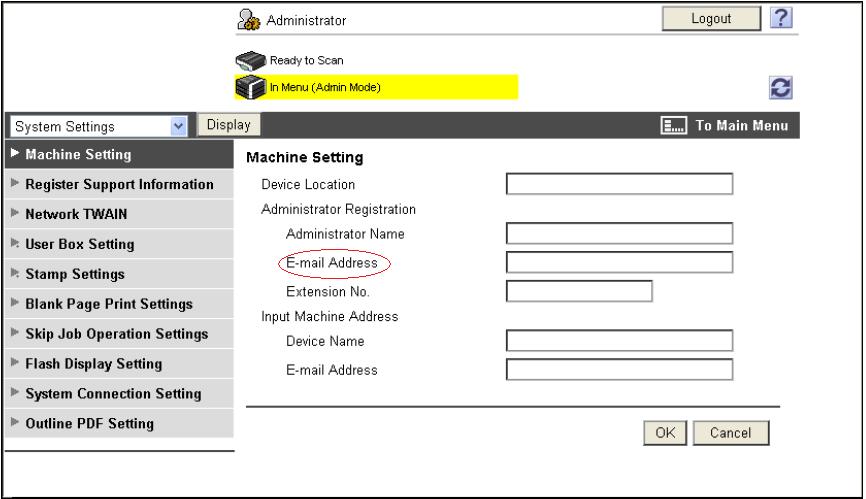Click the Administrator user icon
The width and height of the screenshot is (866, 499).
249,20
